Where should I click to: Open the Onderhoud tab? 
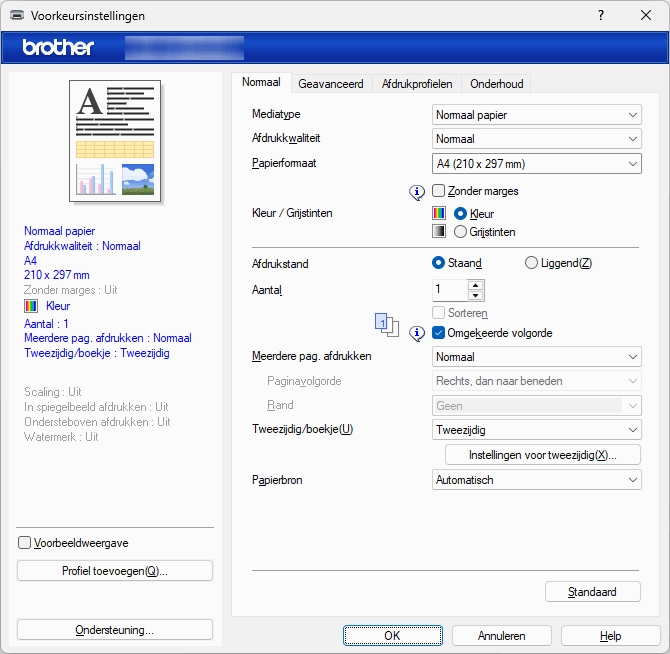[497, 84]
